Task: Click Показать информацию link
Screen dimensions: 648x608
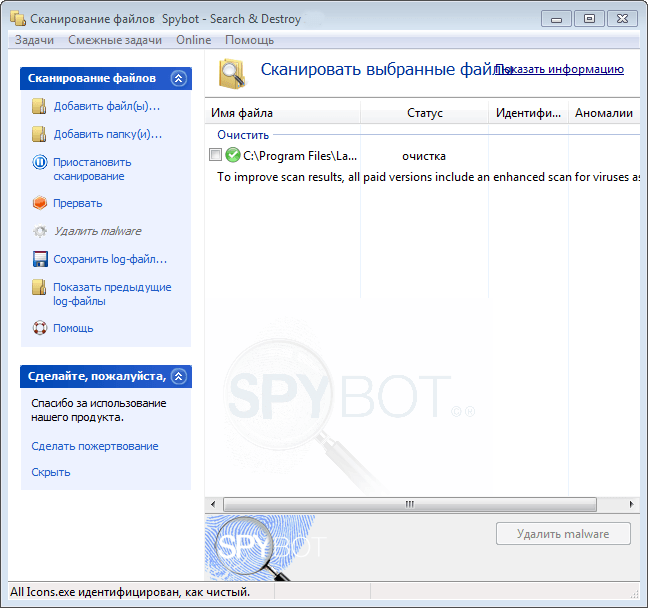Action: click(559, 69)
